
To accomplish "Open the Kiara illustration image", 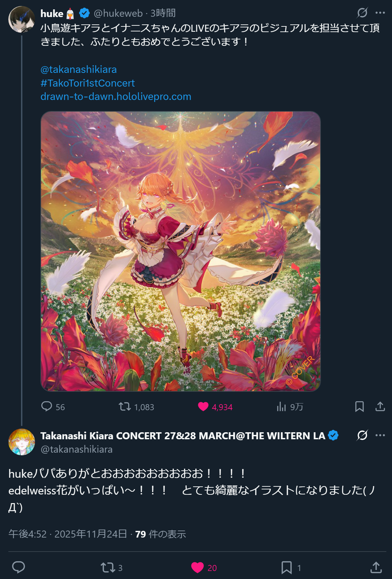I will tap(181, 251).
